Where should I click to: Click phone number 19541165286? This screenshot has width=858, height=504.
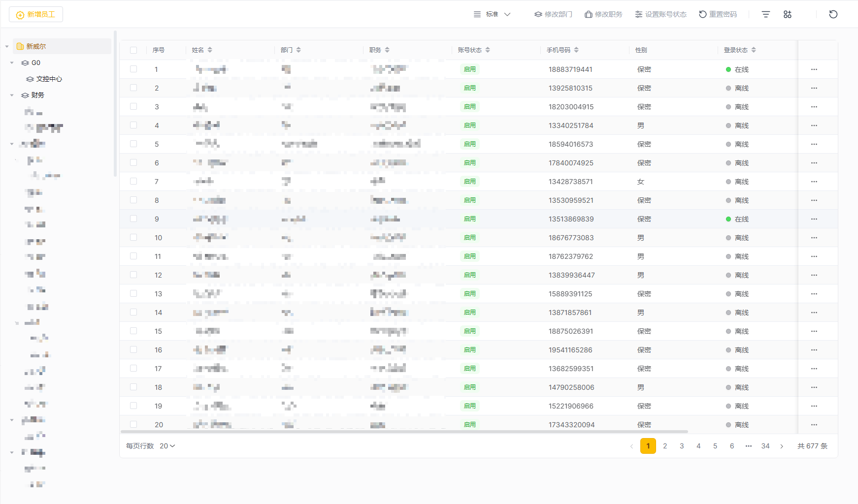pos(570,350)
